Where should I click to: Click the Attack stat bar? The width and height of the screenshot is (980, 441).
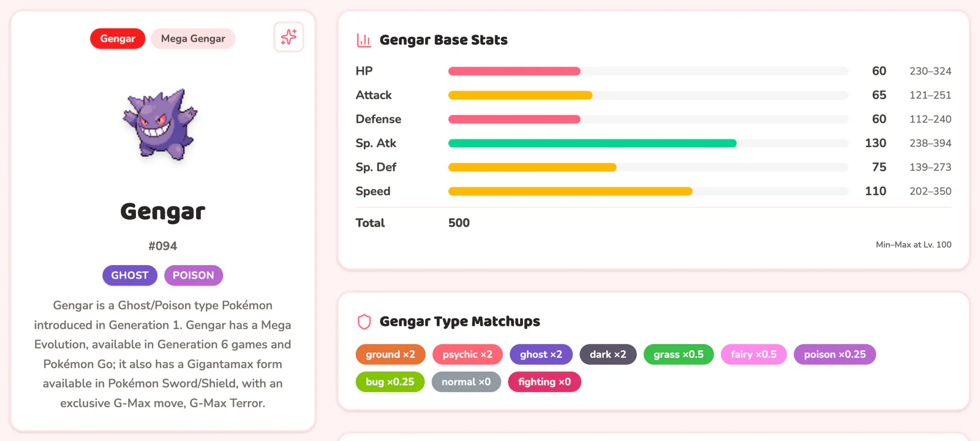[649, 95]
